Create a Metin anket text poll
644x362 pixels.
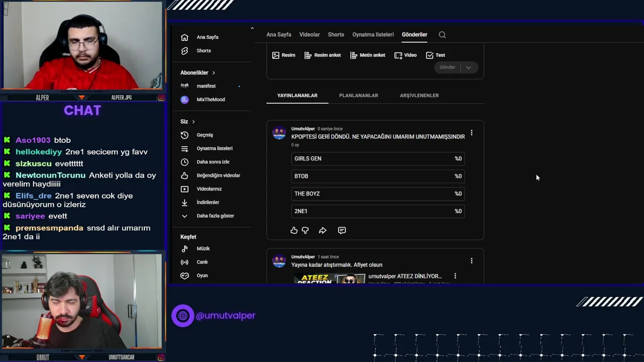(368, 55)
